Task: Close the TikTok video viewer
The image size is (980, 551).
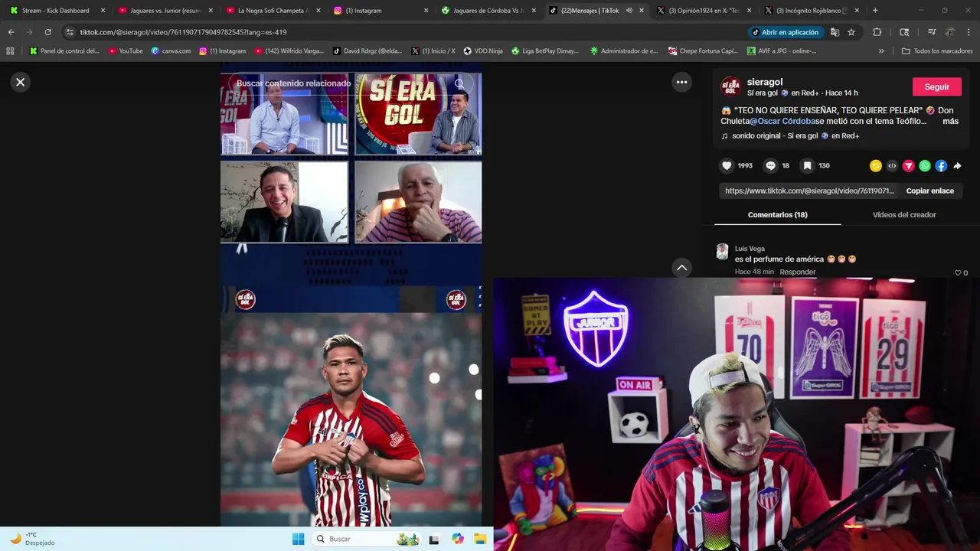Action: click(21, 82)
